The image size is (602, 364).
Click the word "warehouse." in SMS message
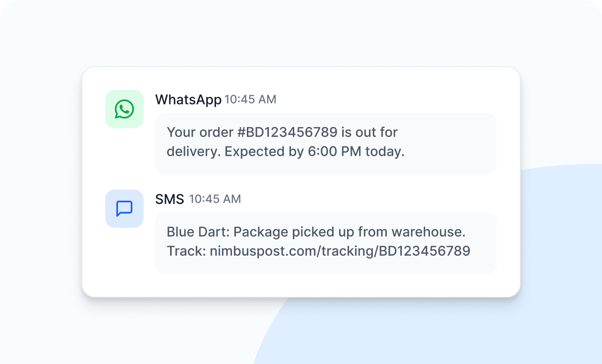[x=428, y=232]
